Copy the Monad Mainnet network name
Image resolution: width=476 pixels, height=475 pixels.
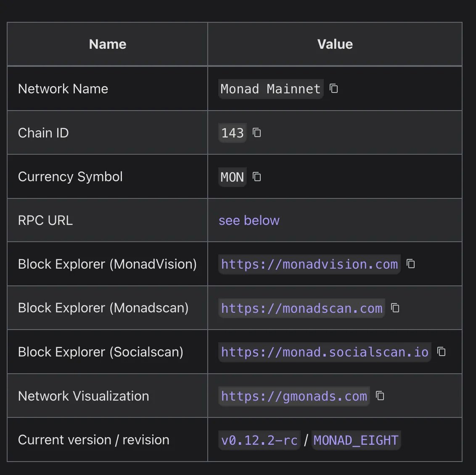click(x=334, y=89)
